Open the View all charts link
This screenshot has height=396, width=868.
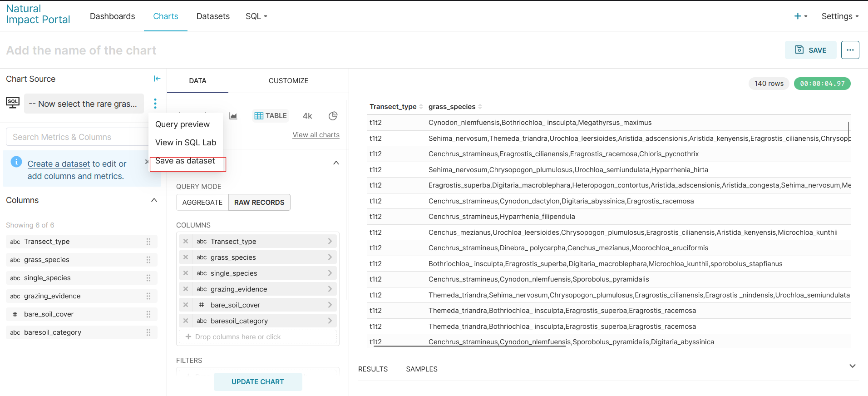point(316,135)
